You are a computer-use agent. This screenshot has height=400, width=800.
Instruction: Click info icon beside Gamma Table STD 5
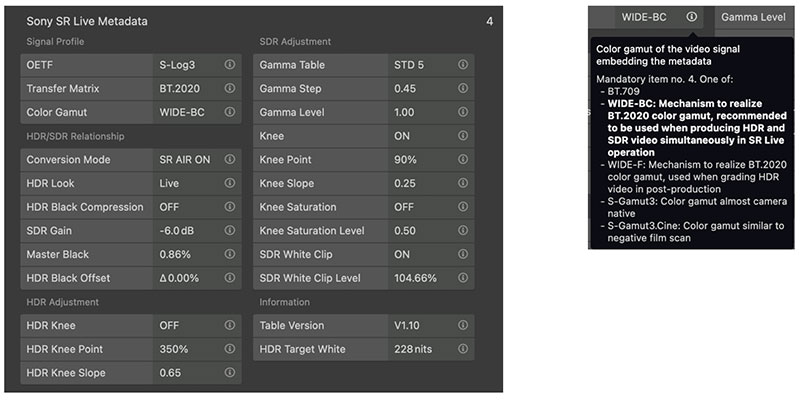click(463, 65)
